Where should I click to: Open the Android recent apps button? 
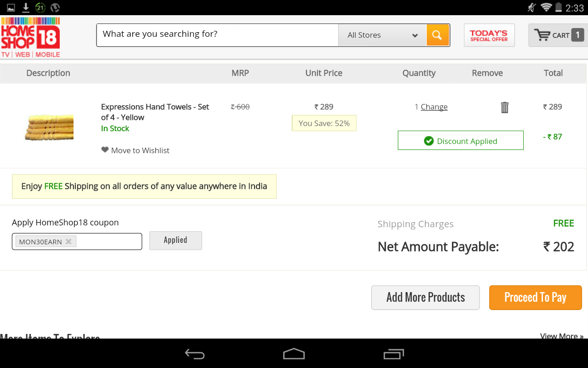393,354
